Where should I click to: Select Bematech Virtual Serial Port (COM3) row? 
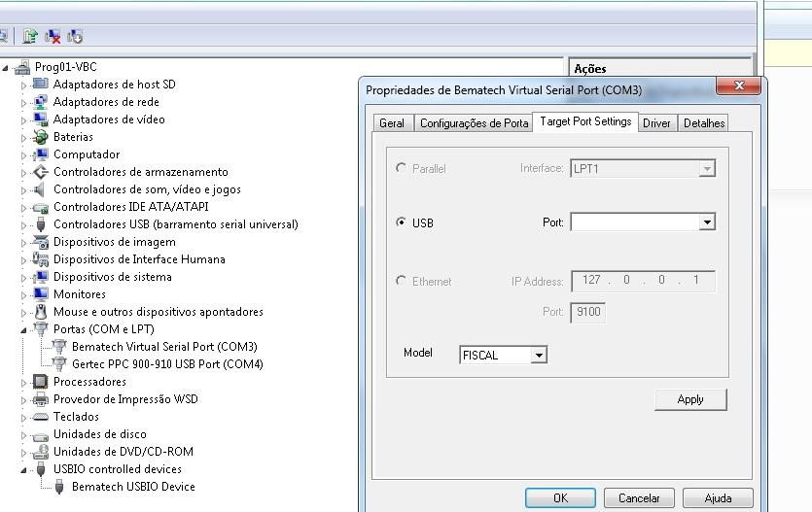[x=164, y=347]
